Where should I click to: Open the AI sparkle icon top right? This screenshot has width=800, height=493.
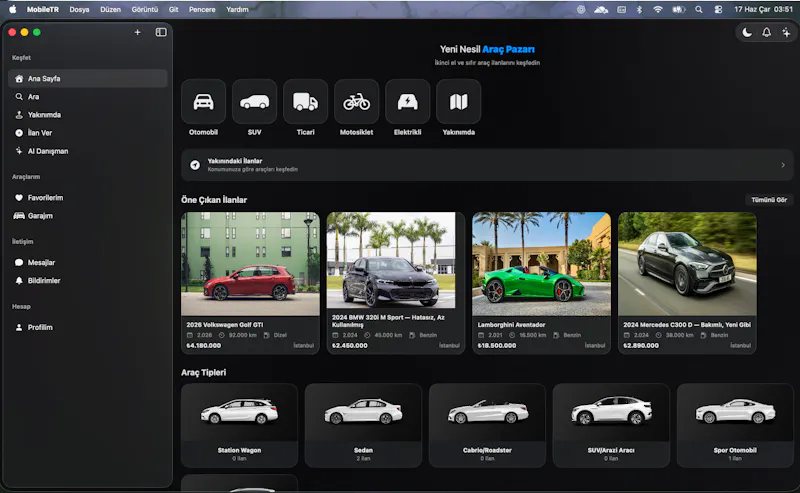786,33
